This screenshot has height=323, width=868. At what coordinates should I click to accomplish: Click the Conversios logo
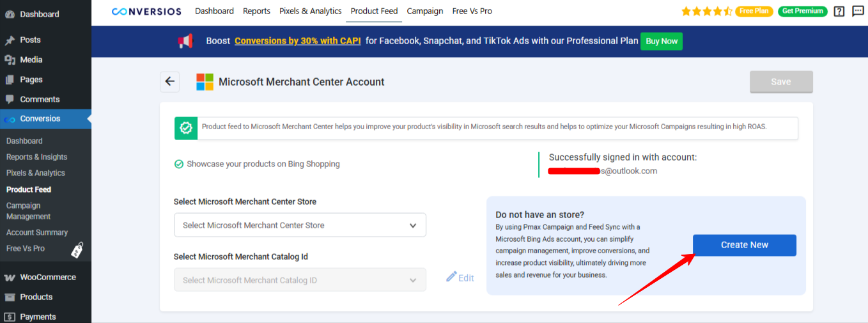click(x=146, y=12)
